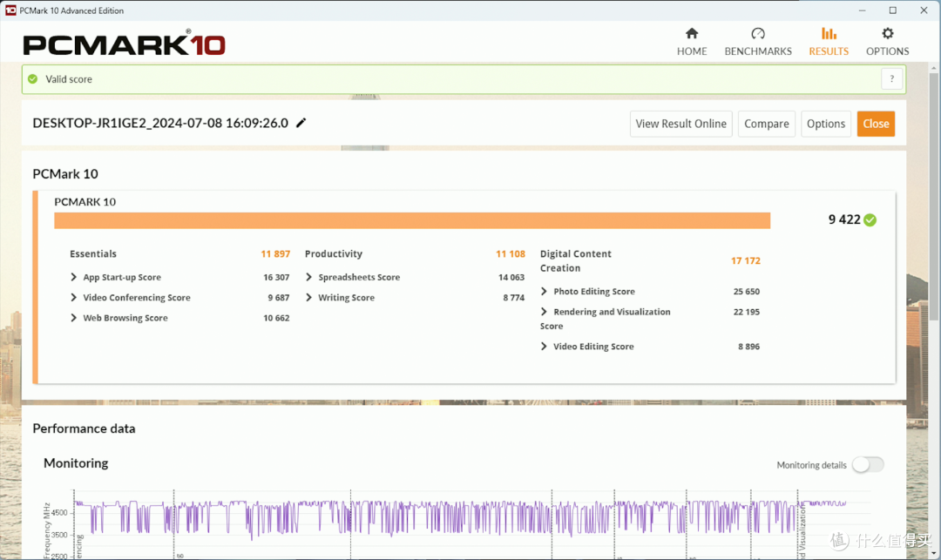Expand Web Browsing Score
Image resolution: width=941 pixels, height=560 pixels.
point(74,318)
